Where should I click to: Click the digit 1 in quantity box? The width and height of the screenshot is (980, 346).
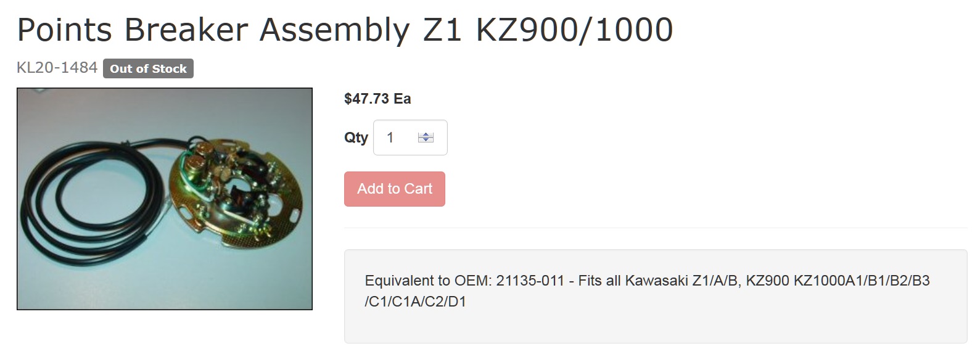click(x=390, y=138)
